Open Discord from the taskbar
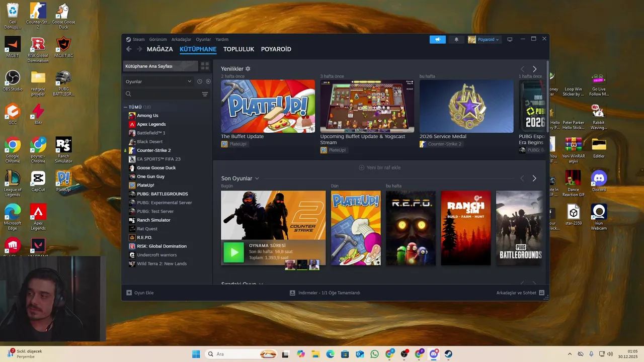Image resolution: width=644 pixels, height=362 pixels. click(x=434, y=354)
